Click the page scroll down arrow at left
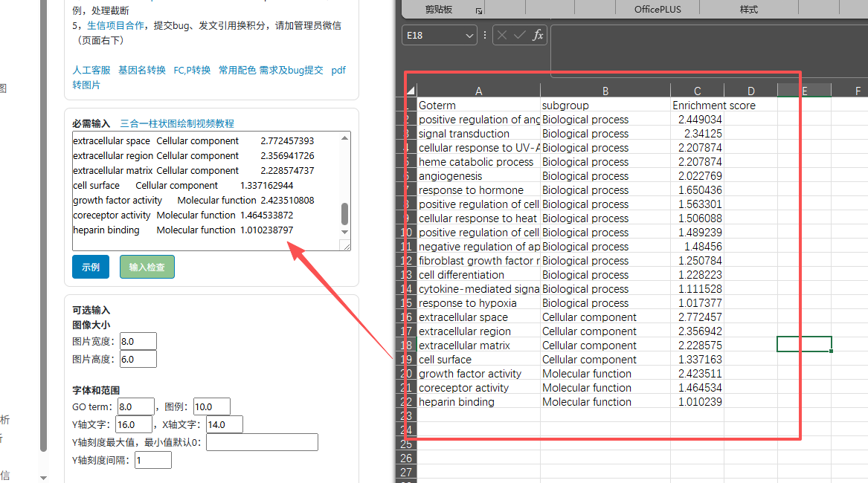Image resolution: width=868 pixels, height=483 pixels. [x=43, y=477]
